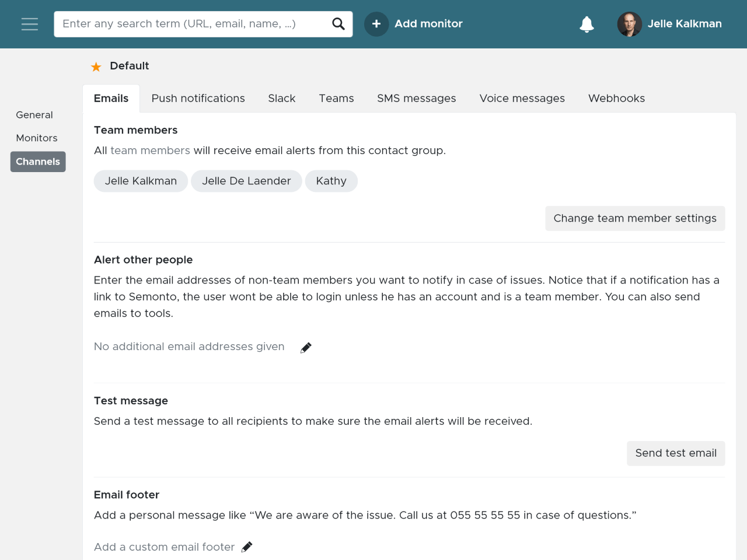Click pencil icon for custom email footer
This screenshot has width=747, height=560.
click(247, 547)
